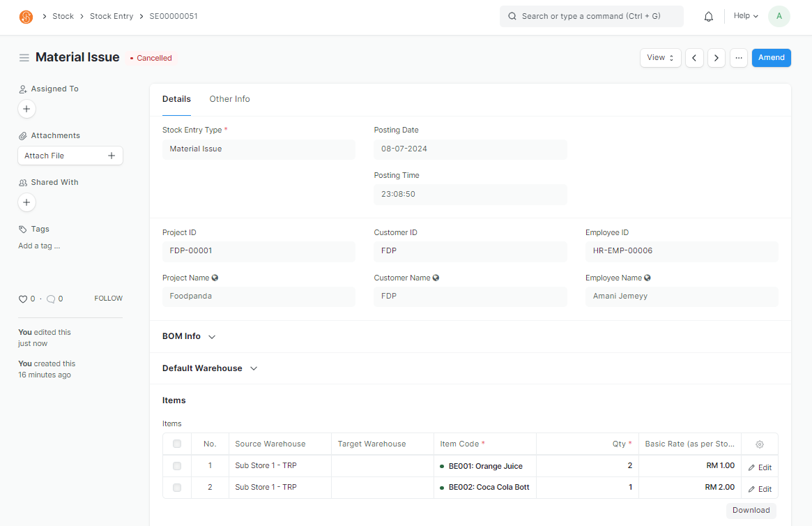Click globe icon beside Employee Name
This screenshot has width=812, height=526.
point(648,278)
